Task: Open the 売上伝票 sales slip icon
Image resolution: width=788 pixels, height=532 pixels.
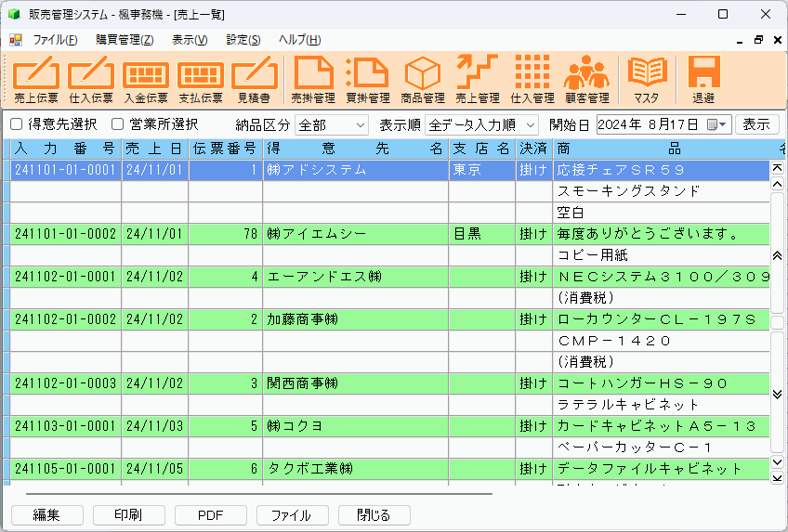Action: tap(36, 79)
